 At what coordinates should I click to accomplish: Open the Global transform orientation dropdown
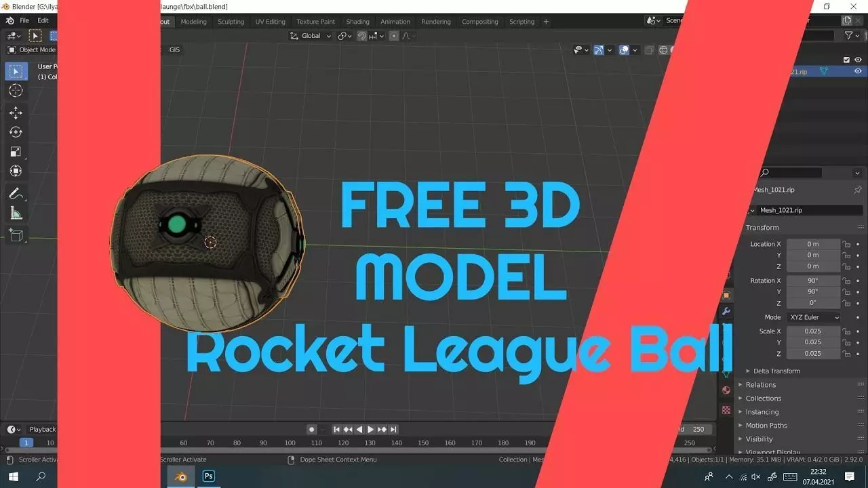click(311, 36)
